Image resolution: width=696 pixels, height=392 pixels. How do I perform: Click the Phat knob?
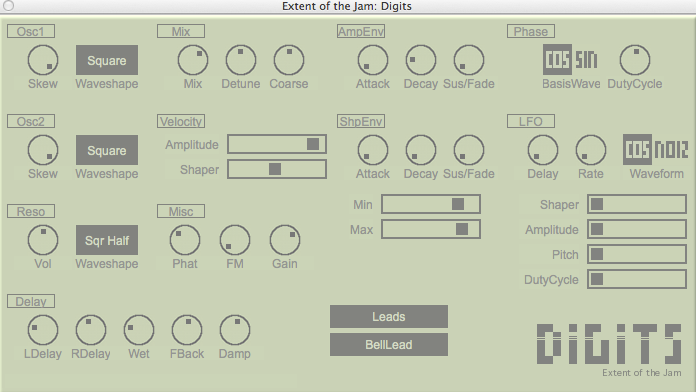(185, 240)
